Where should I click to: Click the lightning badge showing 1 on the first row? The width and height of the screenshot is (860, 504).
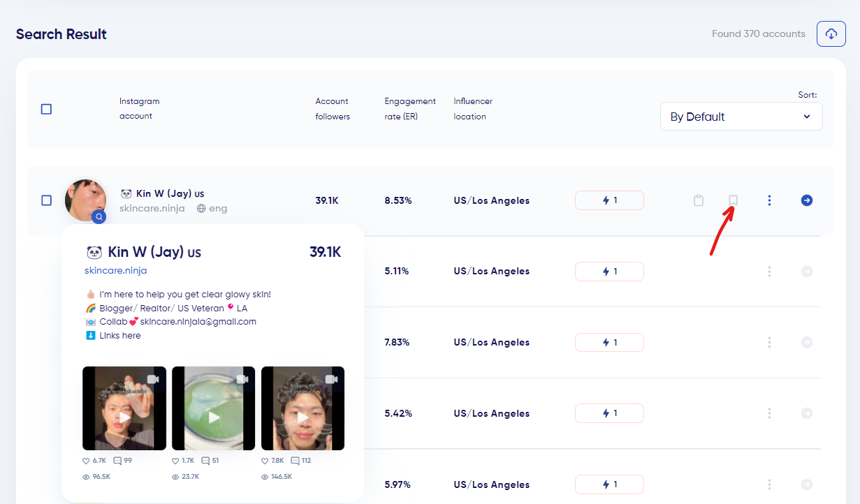coord(609,200)
